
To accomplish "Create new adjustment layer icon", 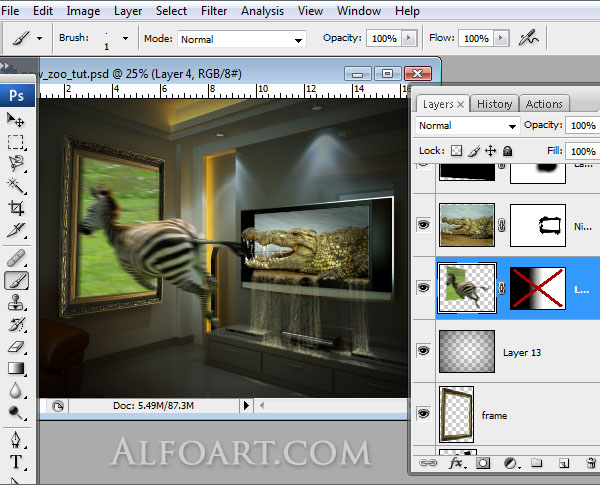I will click(x=511, y=463).
